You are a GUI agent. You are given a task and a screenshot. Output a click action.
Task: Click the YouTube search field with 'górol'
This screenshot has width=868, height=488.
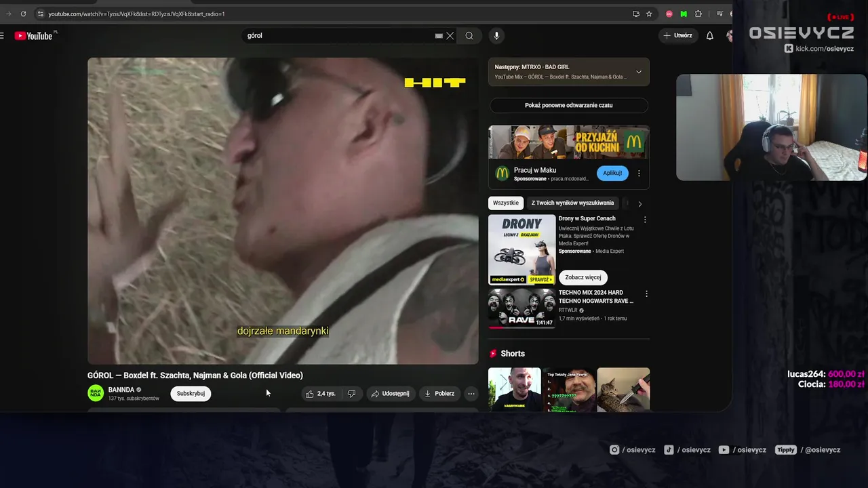339,36
